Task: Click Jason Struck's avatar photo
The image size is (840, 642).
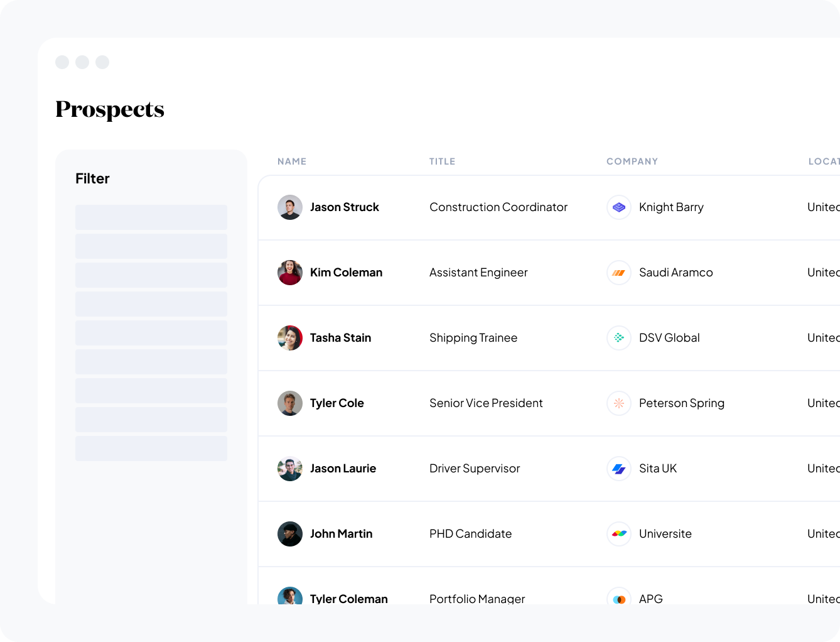Action: 290,207
